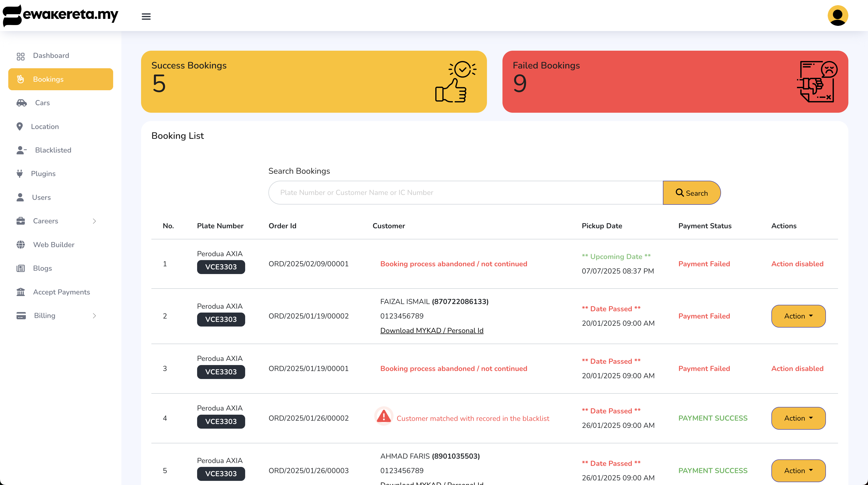Click the Location pin icon
This screenshot has height=485, width=868.
pos(20,126)
